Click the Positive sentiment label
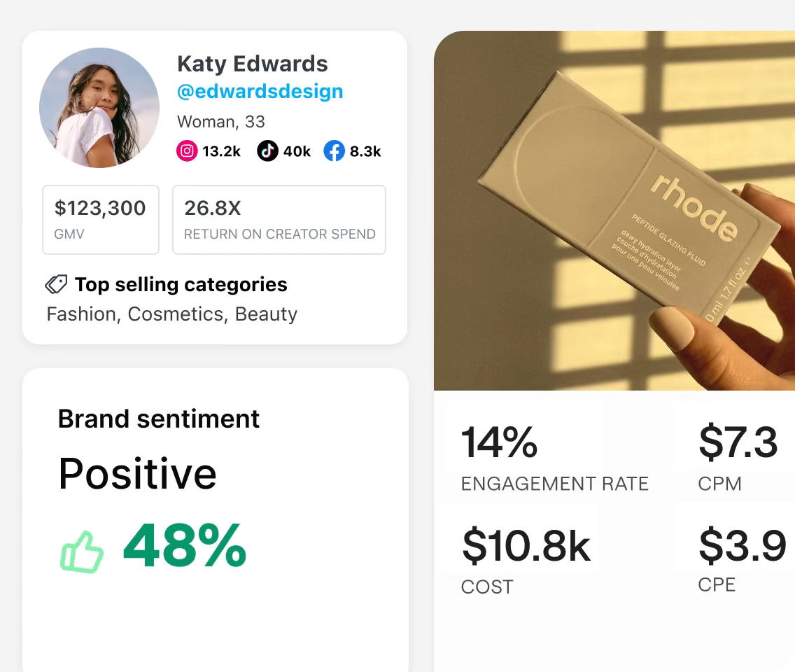This screenshot has width=795, height=672. pyautogui.click(x=138, y=475)
